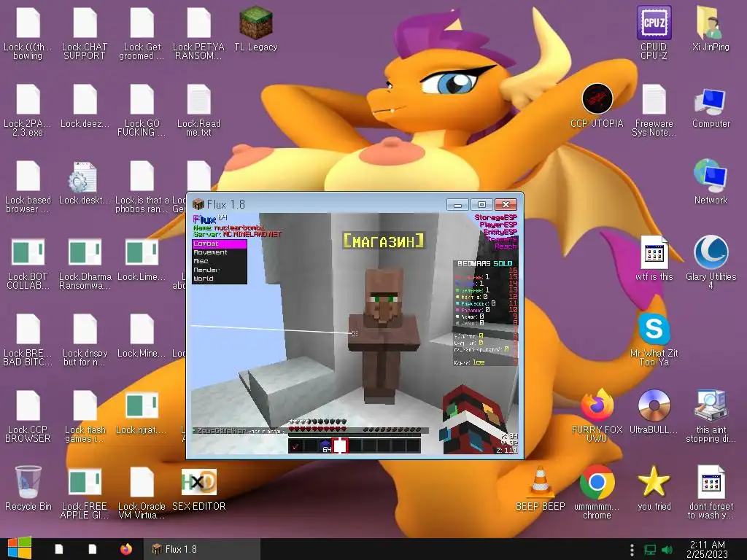
Task: Open 'dont forget to wash y...' file
Action: [711, 482]
